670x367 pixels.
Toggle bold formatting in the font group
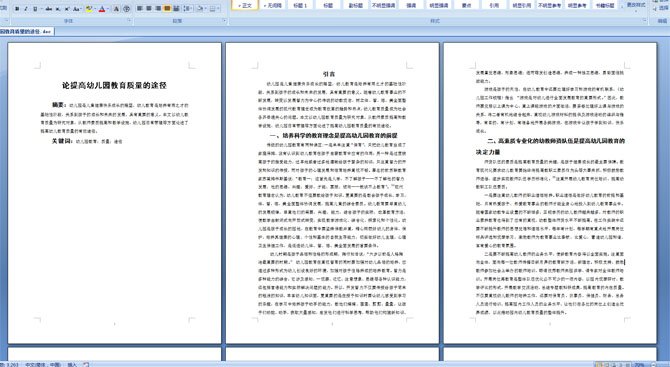pos(17,9)
